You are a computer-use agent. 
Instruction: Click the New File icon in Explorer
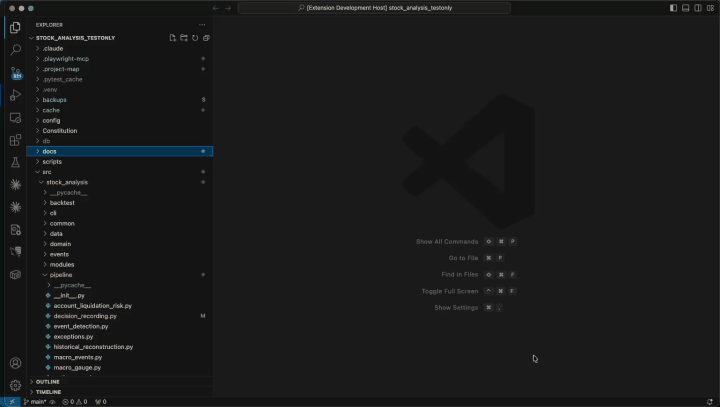point(173,38)
